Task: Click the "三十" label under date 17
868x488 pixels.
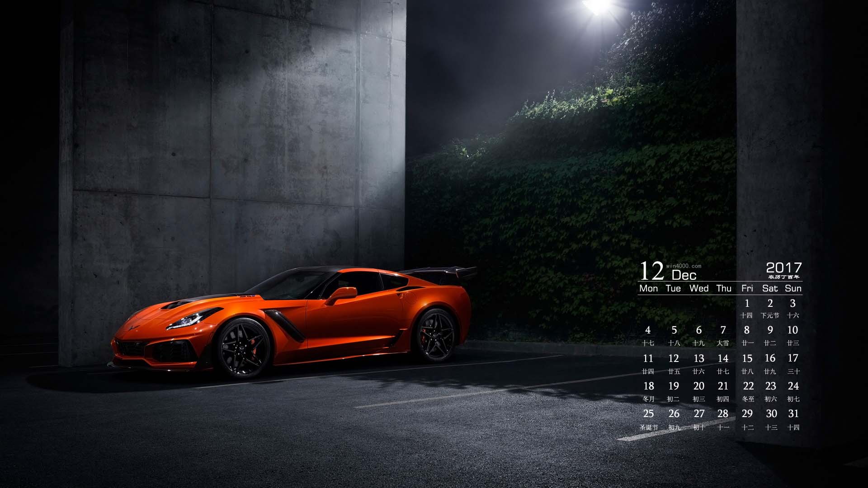Action: click(793, 371)
